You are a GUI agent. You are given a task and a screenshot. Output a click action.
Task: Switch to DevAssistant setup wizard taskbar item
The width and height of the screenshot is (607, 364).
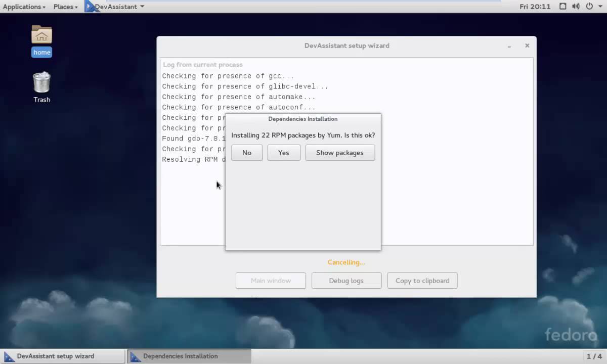pyautogui.click(x=63, y=356)
